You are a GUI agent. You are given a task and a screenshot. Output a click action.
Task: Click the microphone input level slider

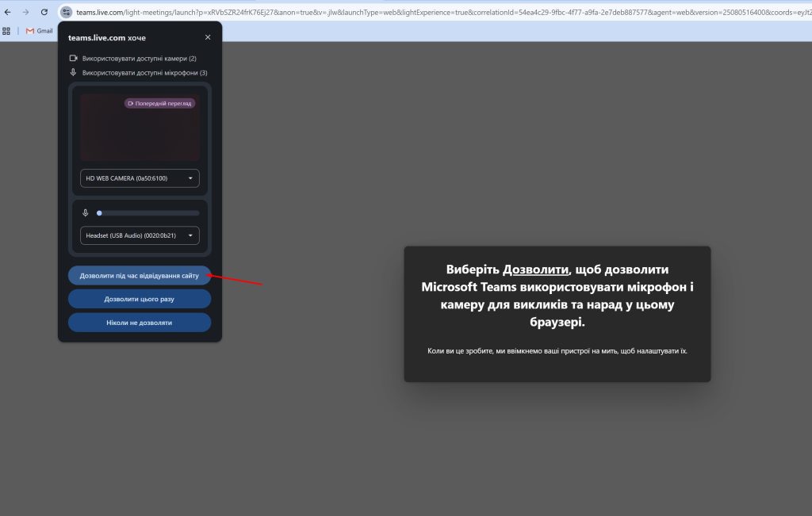pos(147,212)
